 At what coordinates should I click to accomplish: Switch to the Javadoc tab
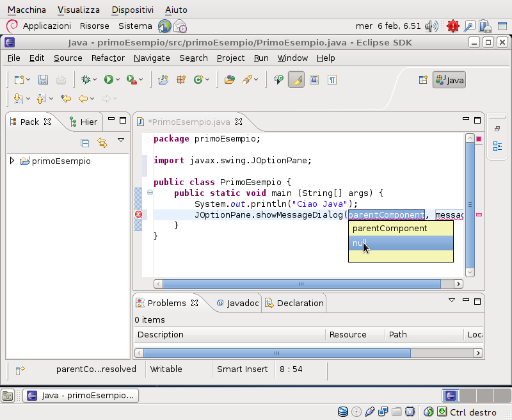point(238,303)
